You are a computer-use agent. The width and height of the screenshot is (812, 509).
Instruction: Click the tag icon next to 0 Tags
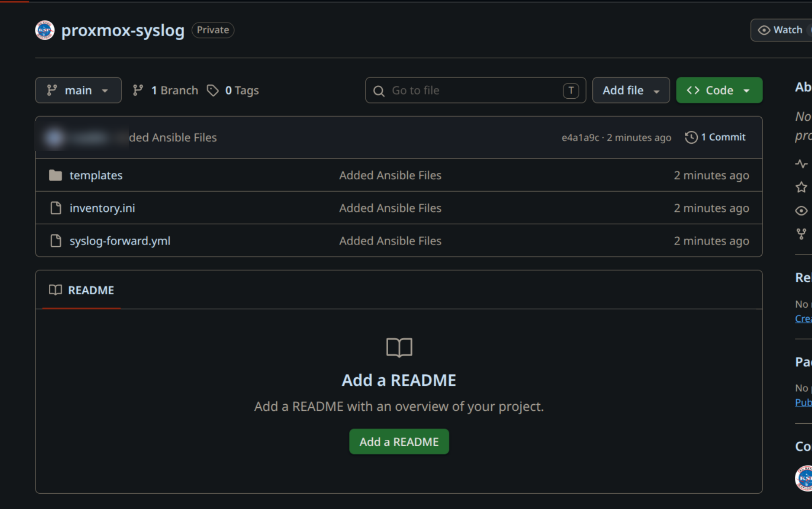coord(213,90)
